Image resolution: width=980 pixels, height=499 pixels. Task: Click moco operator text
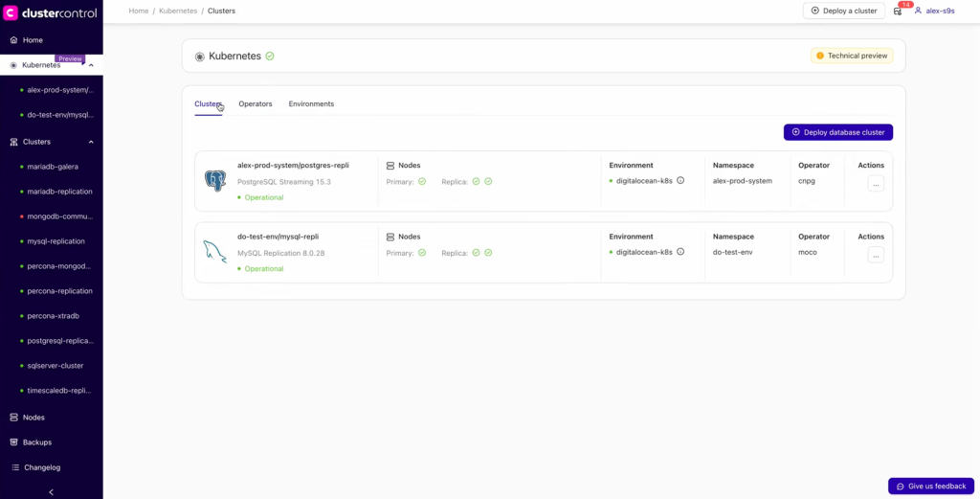click(x=808, y=252)
